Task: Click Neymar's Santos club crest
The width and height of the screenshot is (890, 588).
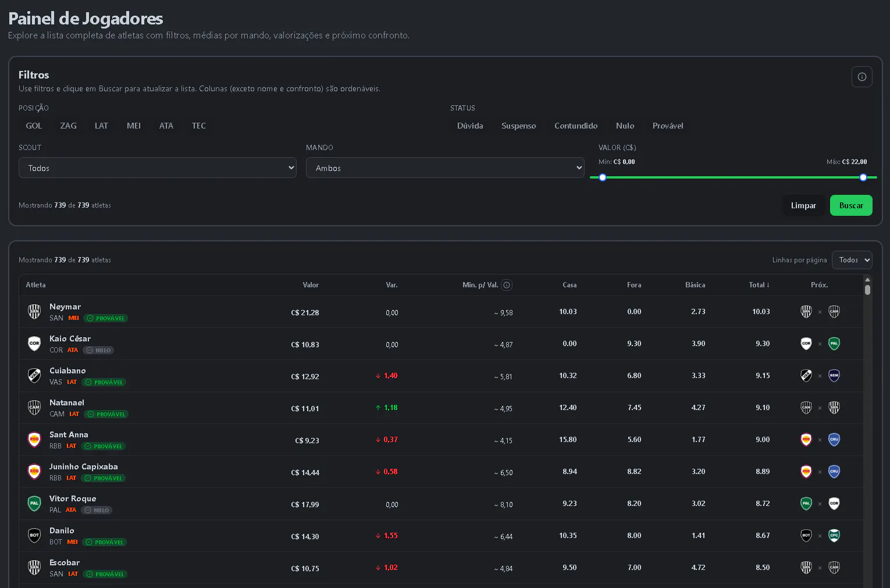Action: coord(34,312)
